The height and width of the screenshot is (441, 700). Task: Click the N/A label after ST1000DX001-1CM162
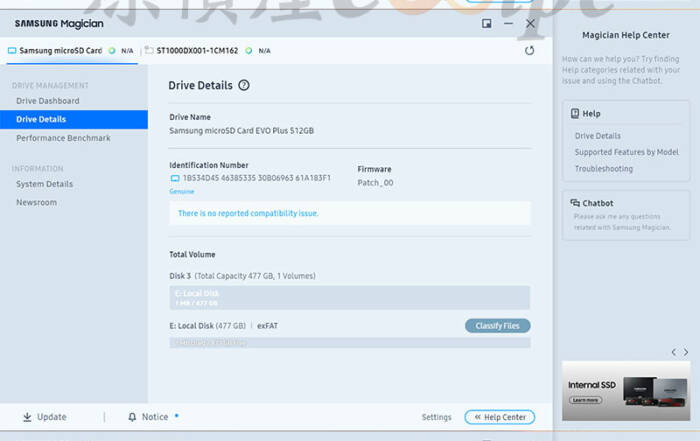264,50
